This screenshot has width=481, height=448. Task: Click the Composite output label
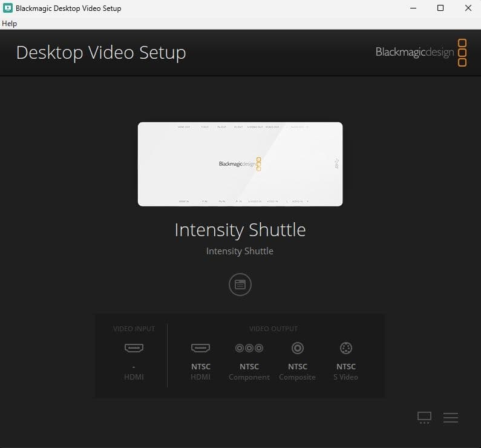pyautogui.click(x=297, y=377)
